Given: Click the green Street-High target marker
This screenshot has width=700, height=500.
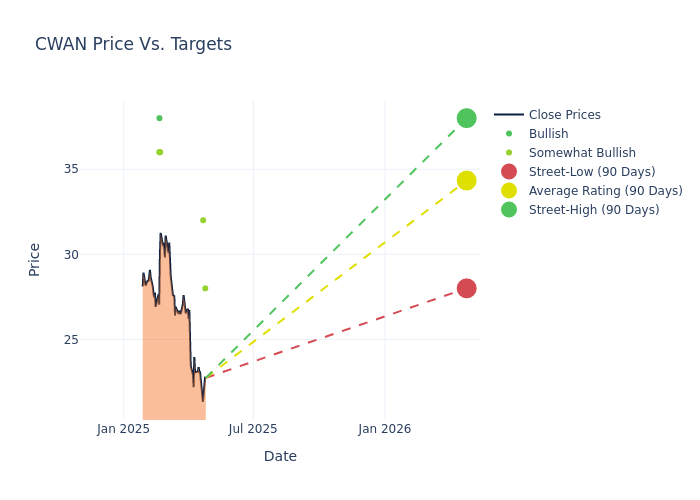Looking at the screenshot, I should [x=466, y=118].
